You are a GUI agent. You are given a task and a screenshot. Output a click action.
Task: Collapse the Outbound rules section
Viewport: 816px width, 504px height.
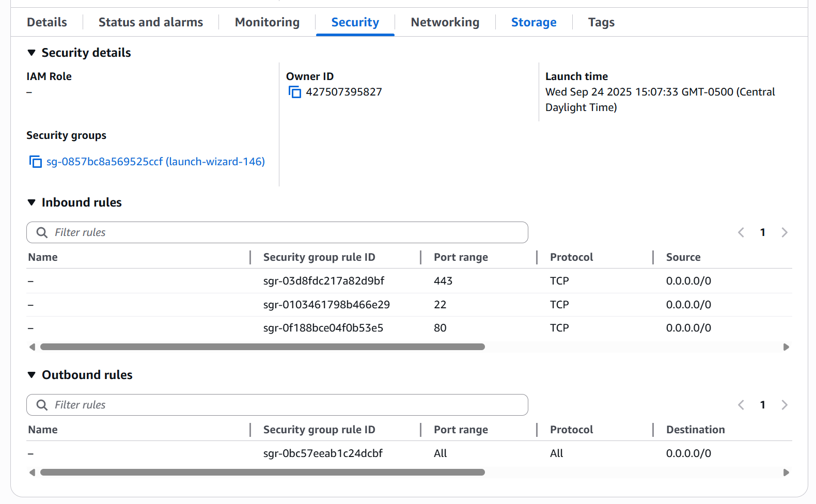coord(32,375)
